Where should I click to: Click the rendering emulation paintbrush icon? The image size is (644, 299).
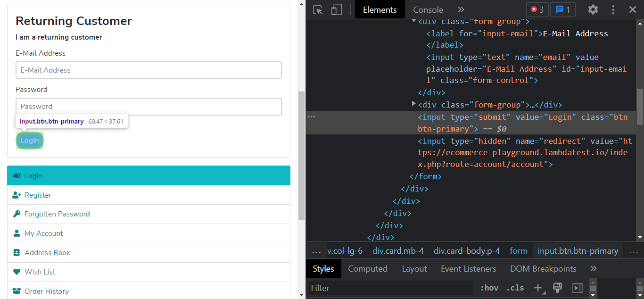tap(557, 287)
